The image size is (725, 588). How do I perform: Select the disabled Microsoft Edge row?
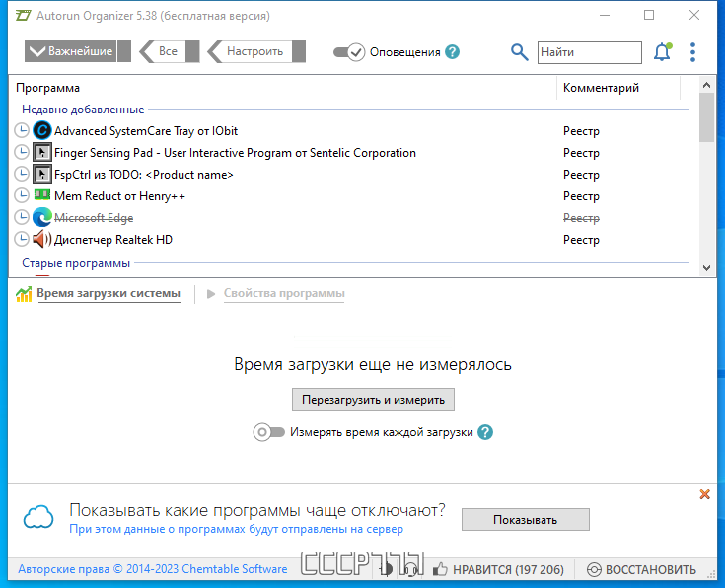[351, 218]
